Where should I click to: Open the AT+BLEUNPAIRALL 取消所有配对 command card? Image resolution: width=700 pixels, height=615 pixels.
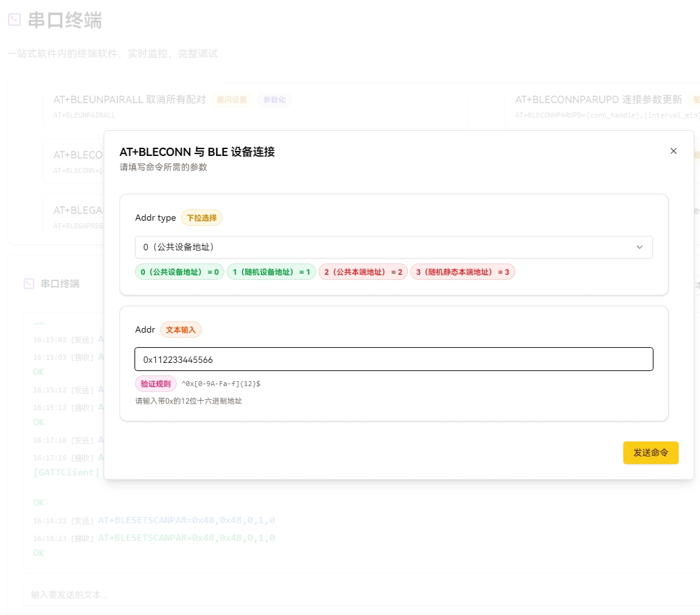pyautogui.click(x=256, y=106)
